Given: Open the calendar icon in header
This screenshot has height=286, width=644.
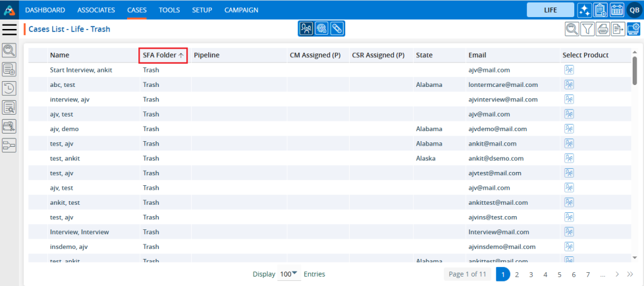Looking at the screenshot, I should pyautogui.click(x=616, y=10).
